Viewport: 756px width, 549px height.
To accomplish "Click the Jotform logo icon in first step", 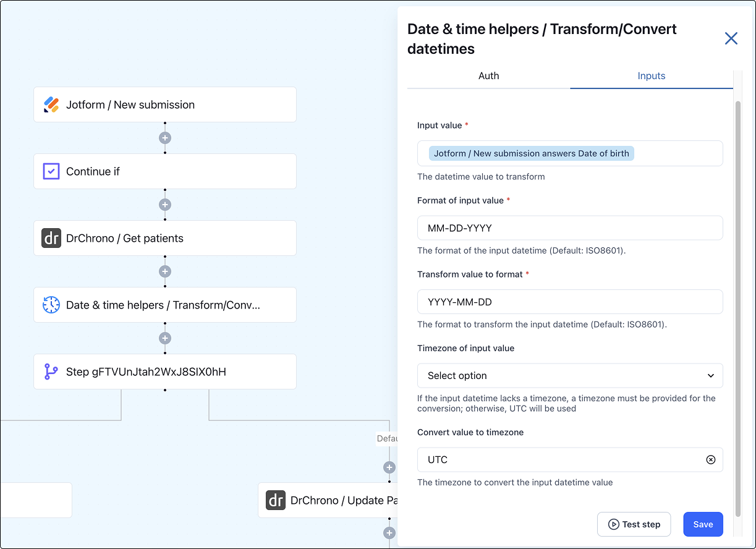I will point(51,104).
